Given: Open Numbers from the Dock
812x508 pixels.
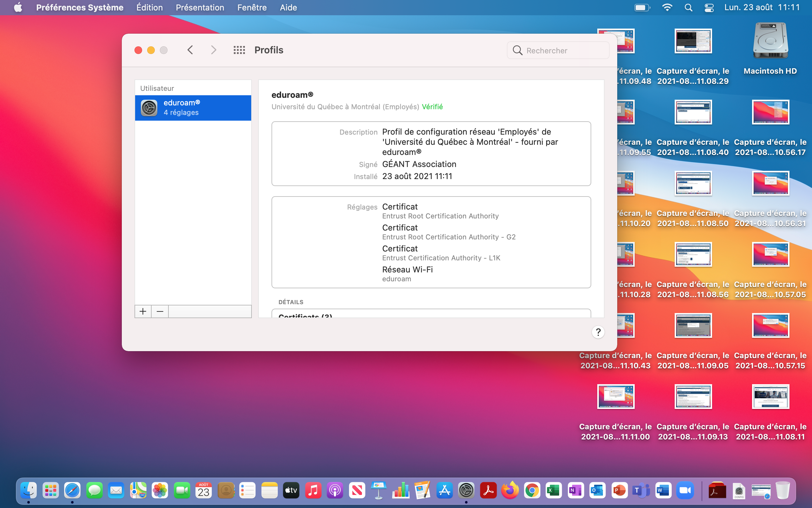Looking at the screenshot, I should tap(401, 491).
